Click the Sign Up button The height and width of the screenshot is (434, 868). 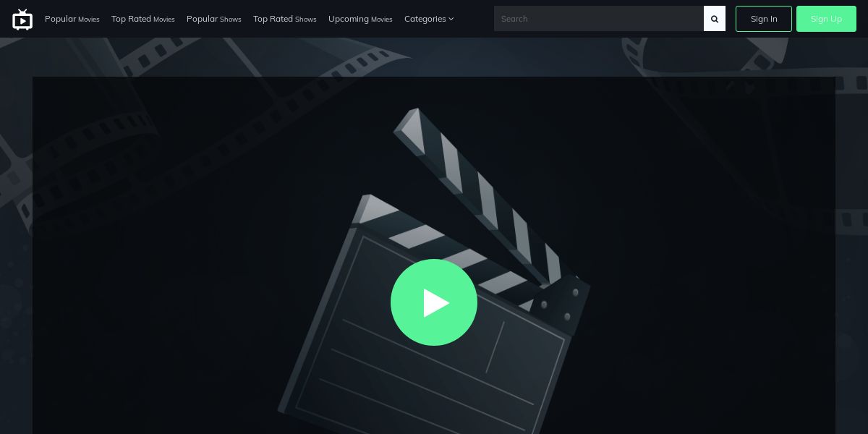pyautogui.click(x=826, y=19)
